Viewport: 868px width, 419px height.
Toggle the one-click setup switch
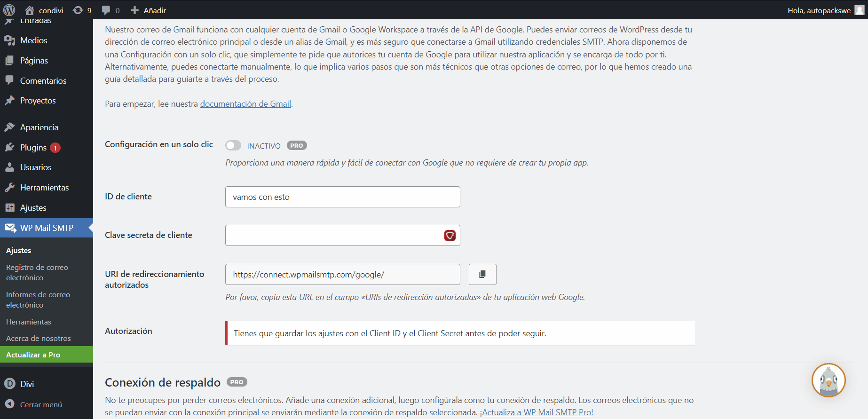tap(233, 145)
